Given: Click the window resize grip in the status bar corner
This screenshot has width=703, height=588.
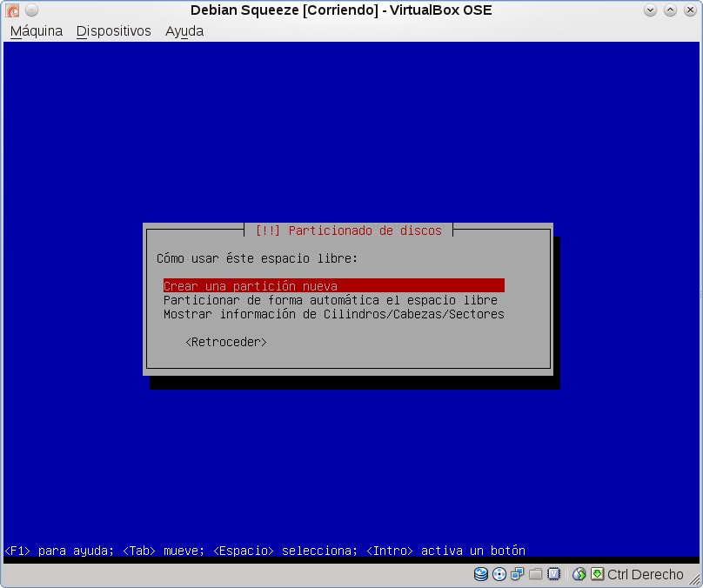Looking at the screenshot, I should pyautogui.click(x=693, y=579).
